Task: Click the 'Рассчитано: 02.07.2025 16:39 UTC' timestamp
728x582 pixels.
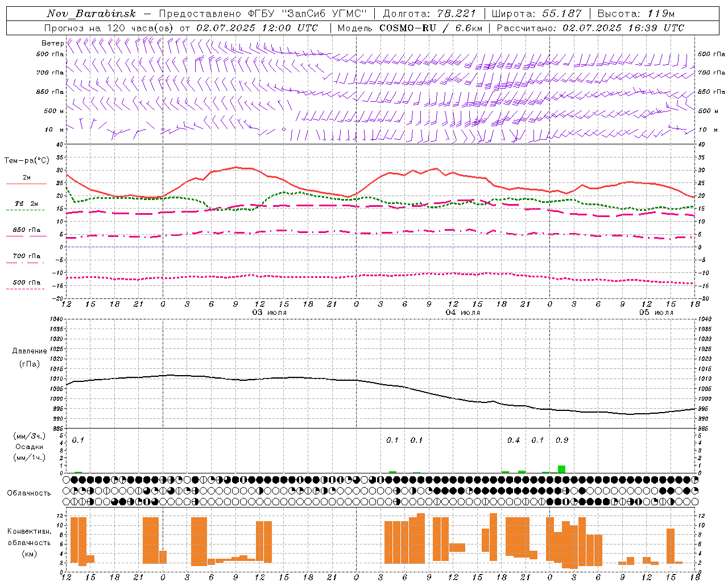Action: 590,28
